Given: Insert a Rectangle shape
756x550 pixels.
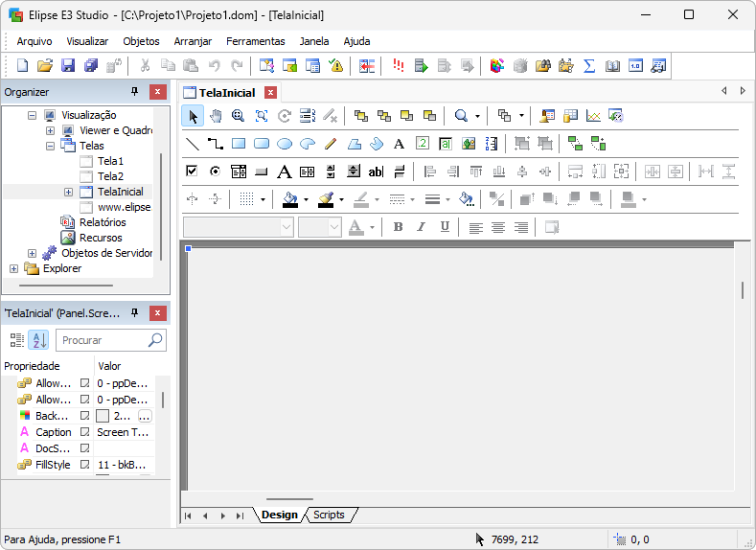Looking at the screenshot, I should pos(239,144).
